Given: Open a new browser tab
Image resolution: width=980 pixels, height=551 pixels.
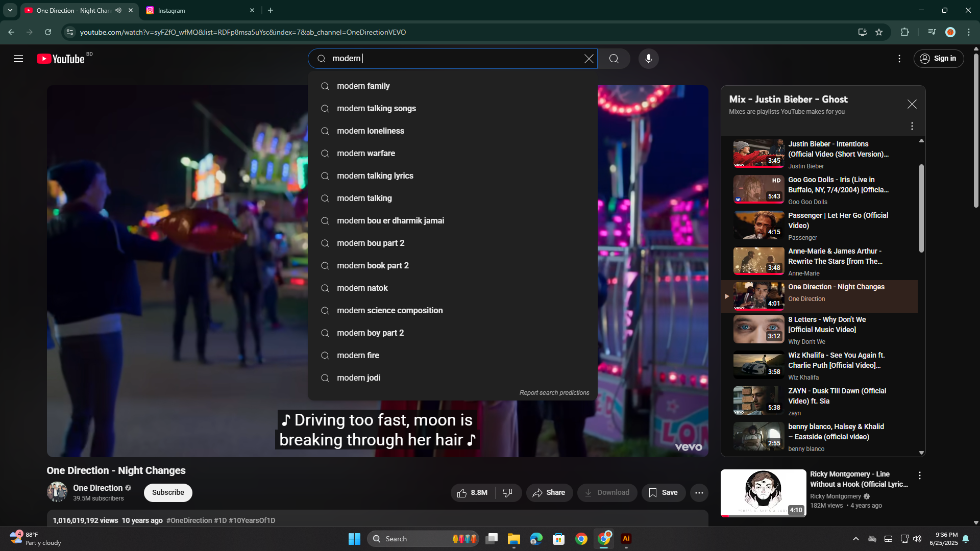Looking at the screenshot, I should click(271, 10).
